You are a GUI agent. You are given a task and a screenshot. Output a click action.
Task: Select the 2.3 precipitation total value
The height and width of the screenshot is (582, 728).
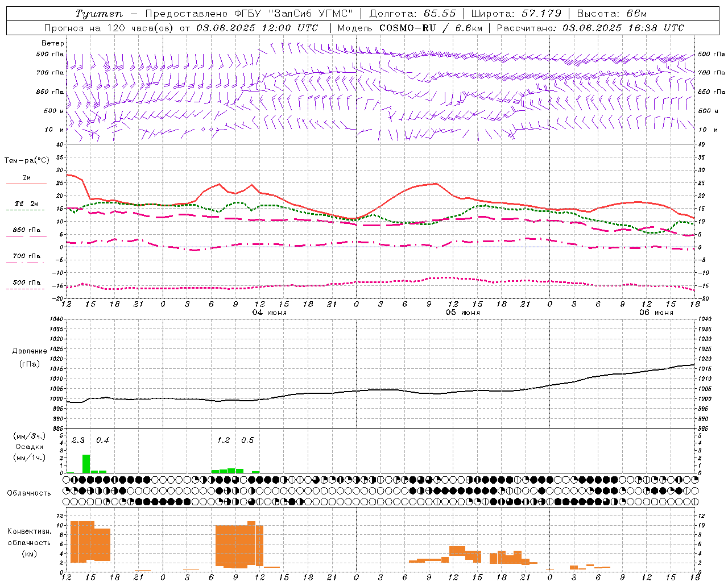pyautogui.click(x=78, y=440)
